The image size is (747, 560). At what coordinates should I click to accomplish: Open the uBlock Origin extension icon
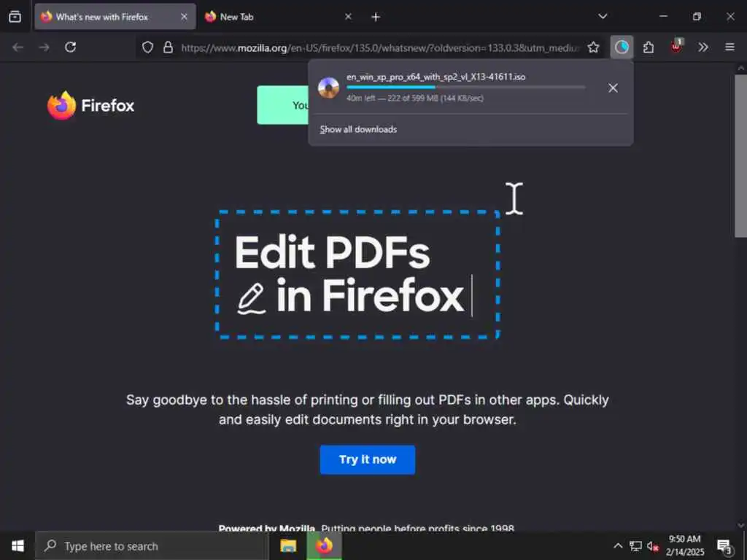pos(676,46)
